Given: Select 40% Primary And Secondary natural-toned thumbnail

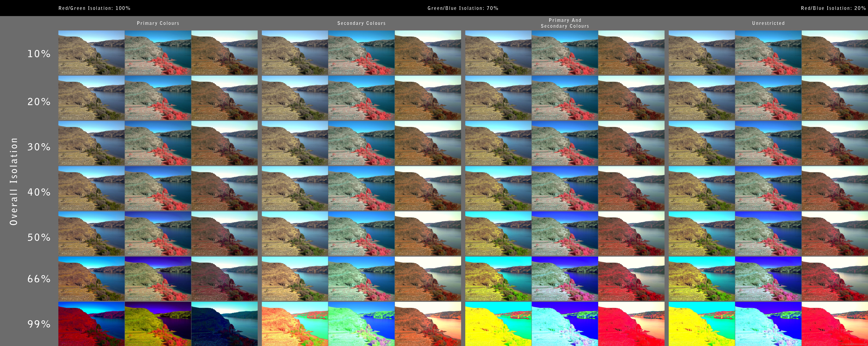Looking at the screenshot, I should [x=498, y=188].
